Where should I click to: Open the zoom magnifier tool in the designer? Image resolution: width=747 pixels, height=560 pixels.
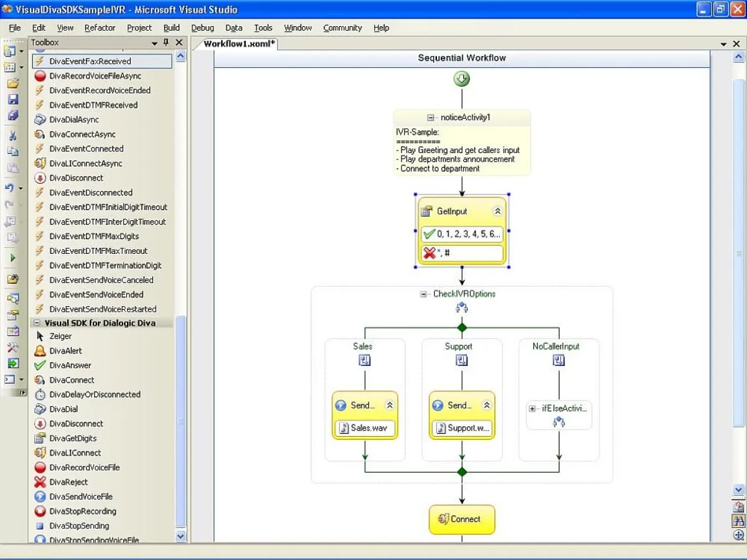click(738, 520)
